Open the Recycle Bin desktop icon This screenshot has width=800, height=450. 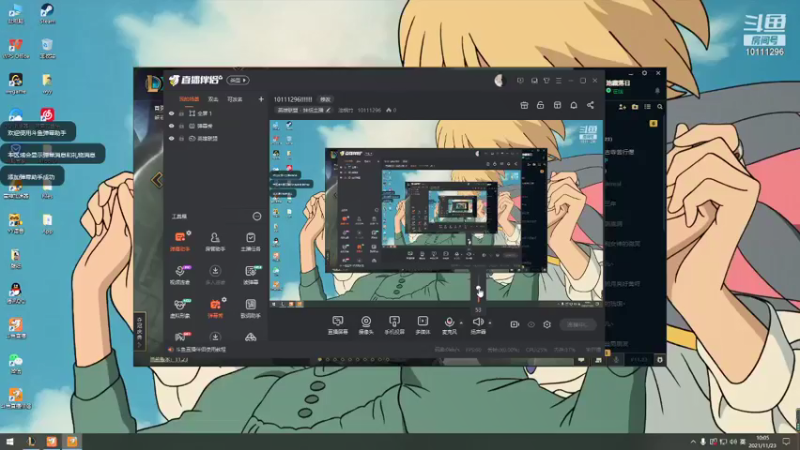(x=47, y=48)
